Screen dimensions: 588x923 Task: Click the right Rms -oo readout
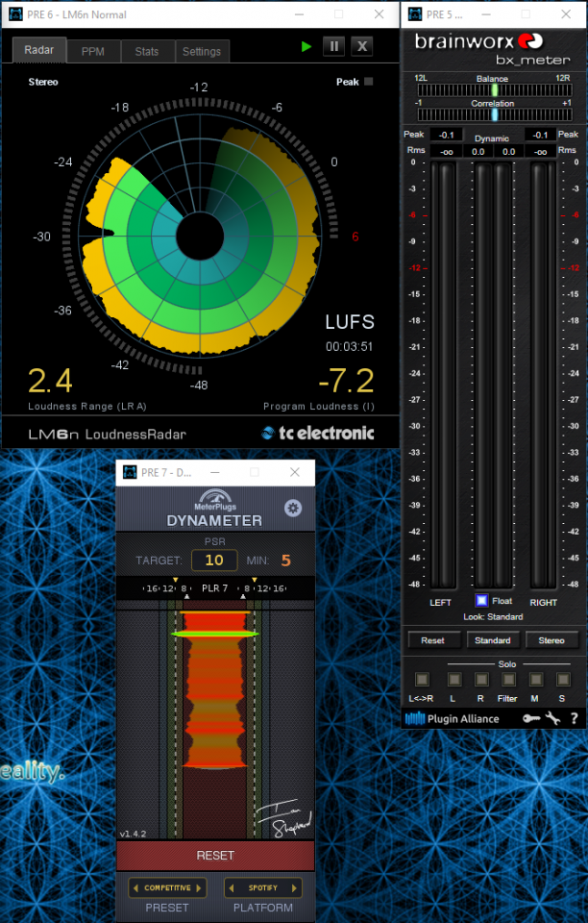[x=540, y=152]
